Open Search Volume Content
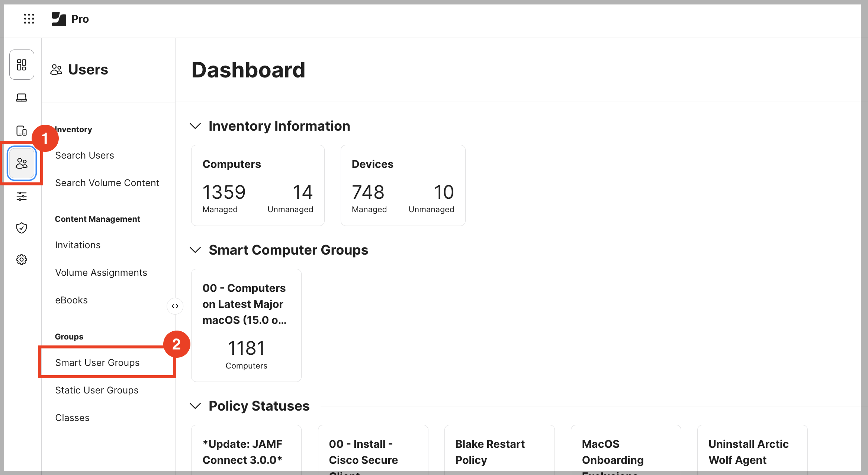The width and height of the screenshot is (868, 475). (107, 183)
